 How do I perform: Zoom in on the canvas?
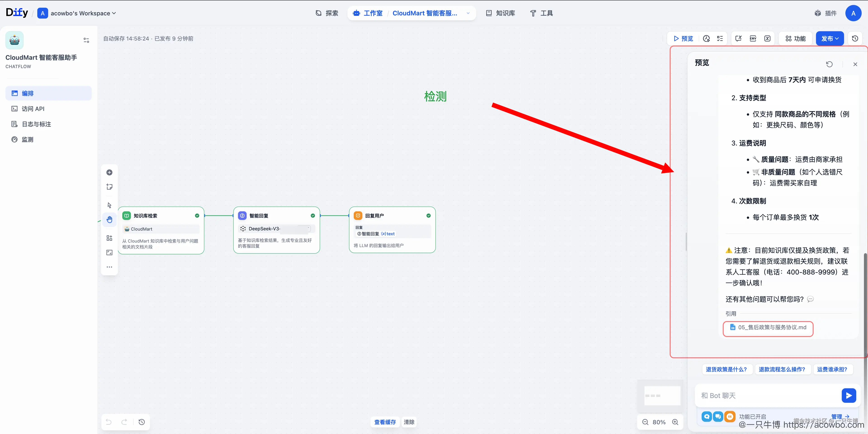pyautogui.click(x=675, y=422)
